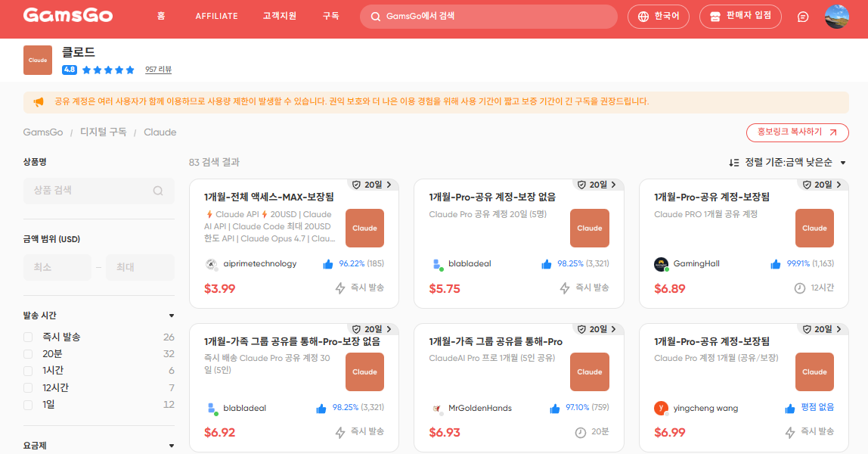Click 홍보링크 복사하기 button
This screenshot has width=868, height=454.
[x=797, y=132]
